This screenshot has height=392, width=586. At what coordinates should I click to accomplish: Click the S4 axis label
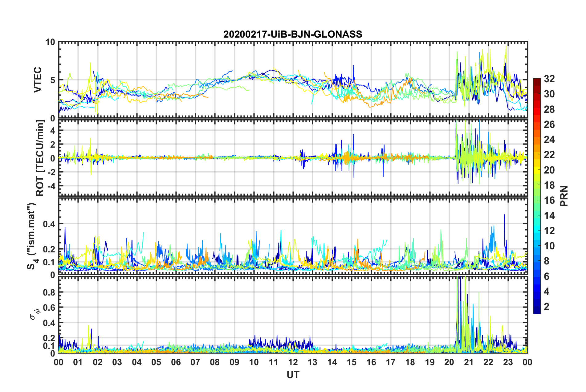click(x=31, y=236)
